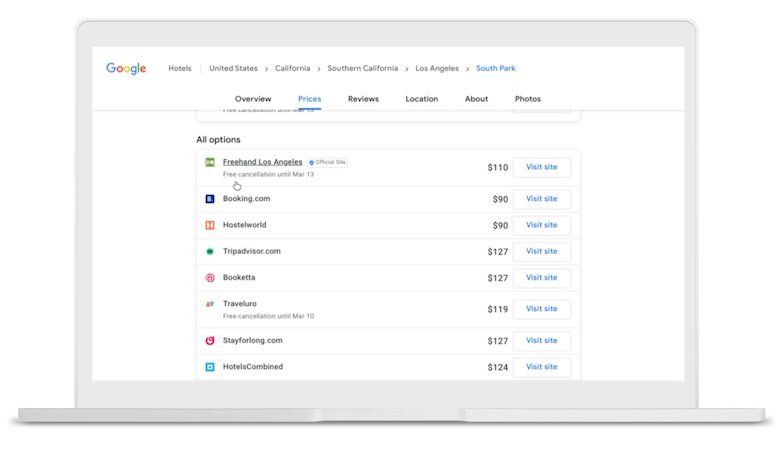Click the $127 Tripadvisor.com price
This screenshot has height=450, width=780.
(497, 252)
